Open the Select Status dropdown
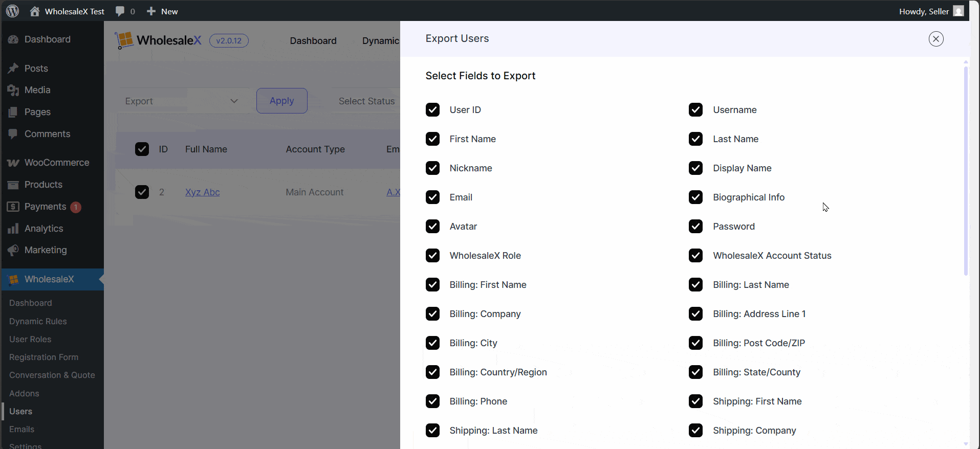 366,101
